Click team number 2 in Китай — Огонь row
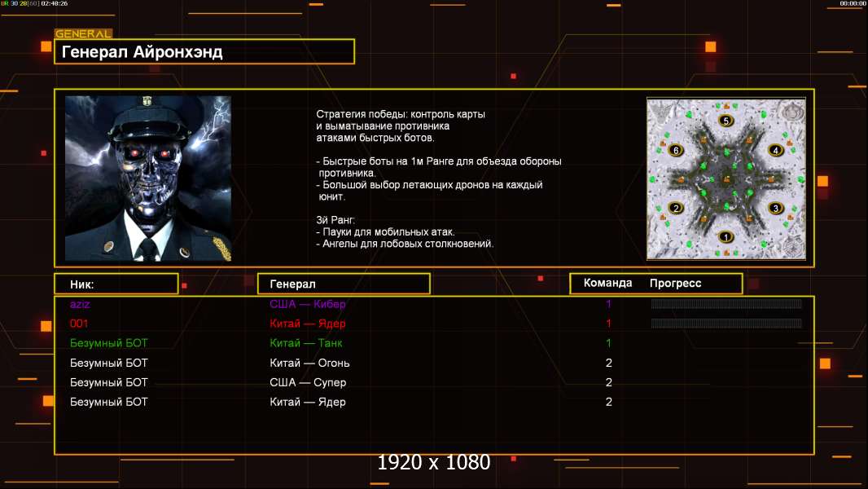Screen dimensions: 868x489 (x=609, y=363)
